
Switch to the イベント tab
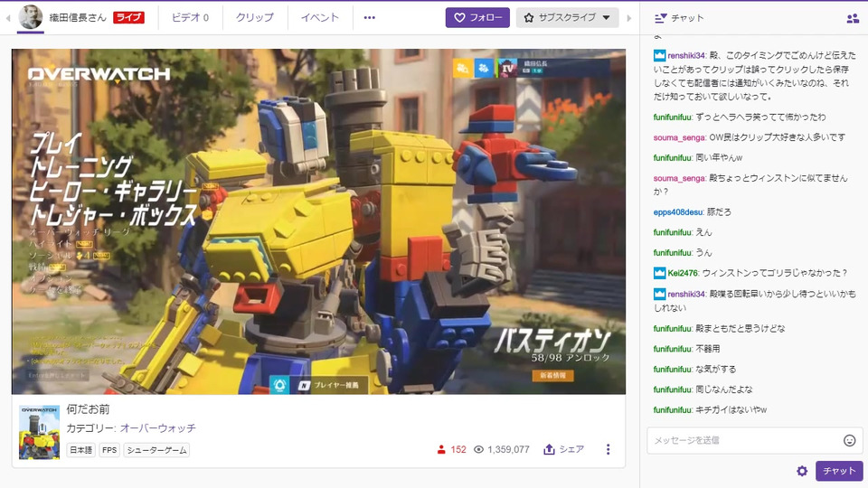(319, 17)
